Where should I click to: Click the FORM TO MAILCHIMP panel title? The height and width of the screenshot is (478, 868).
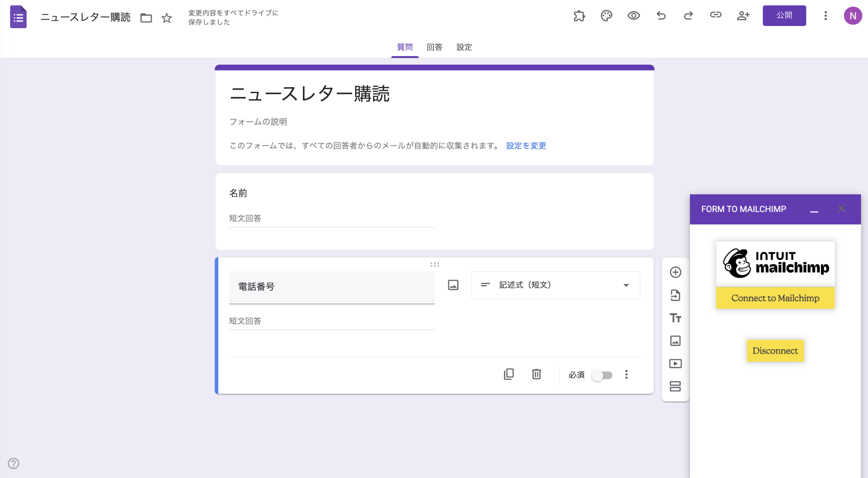click(744, 209)
